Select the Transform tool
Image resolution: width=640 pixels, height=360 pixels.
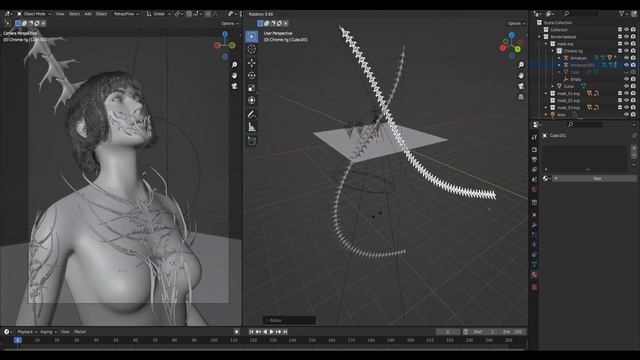(252, 100)
